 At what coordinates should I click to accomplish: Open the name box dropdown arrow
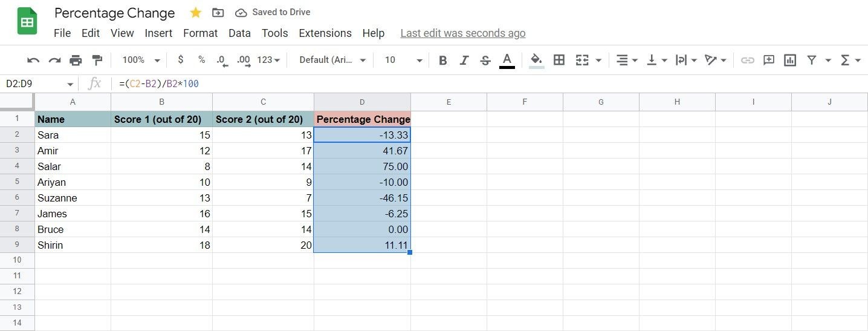coord(70,85)
